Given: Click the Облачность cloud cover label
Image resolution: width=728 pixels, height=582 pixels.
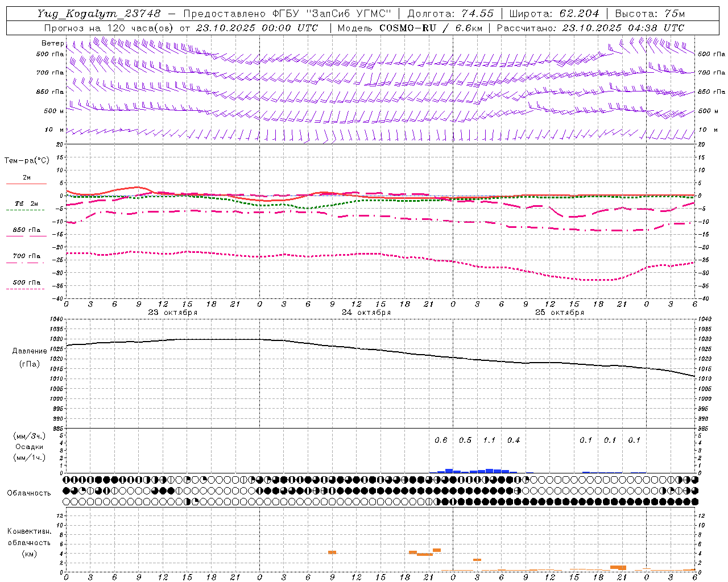Looking at the screenshot, I should pos(29,493).
